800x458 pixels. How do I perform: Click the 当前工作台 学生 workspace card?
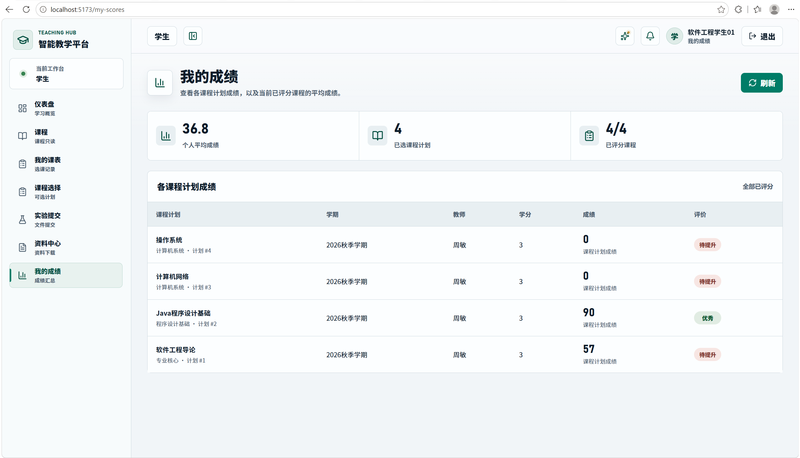click(66, 74)
